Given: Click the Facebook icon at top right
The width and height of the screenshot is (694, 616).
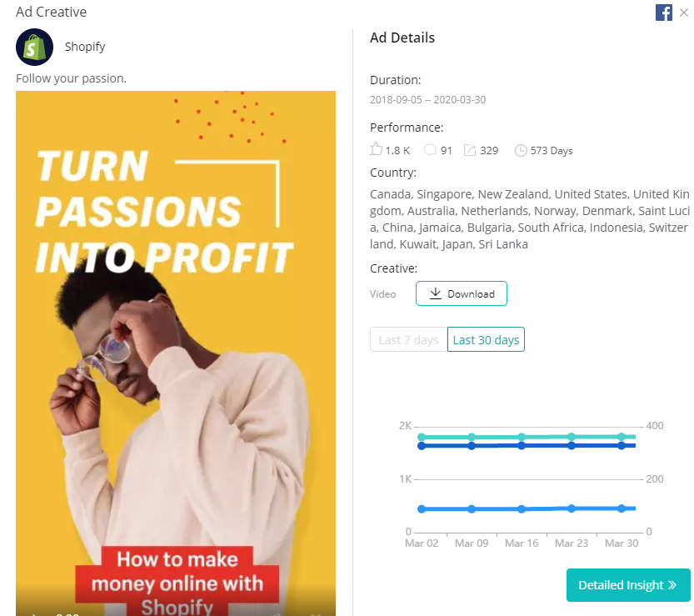Looking at the screenshot, I should [664, 13].
